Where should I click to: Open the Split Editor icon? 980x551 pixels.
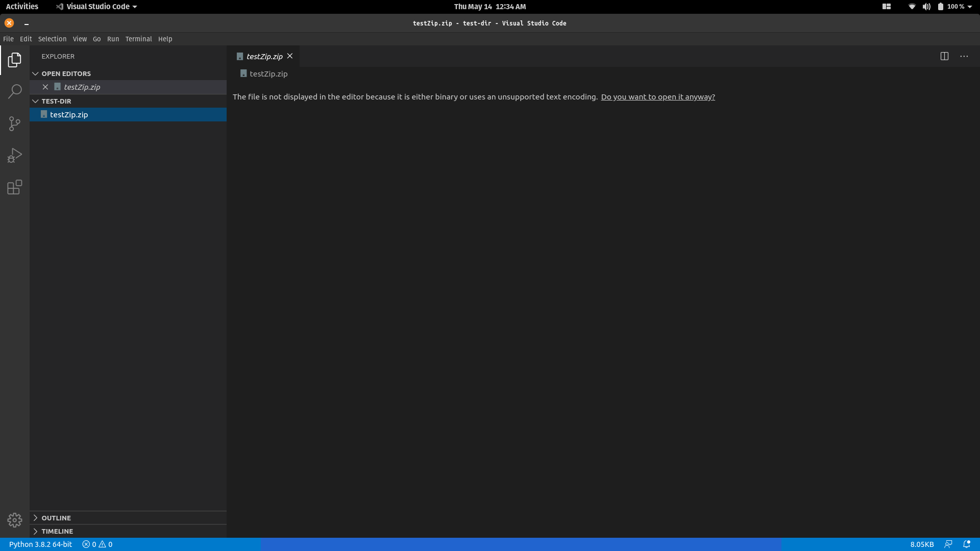click(x=945, y=56)
